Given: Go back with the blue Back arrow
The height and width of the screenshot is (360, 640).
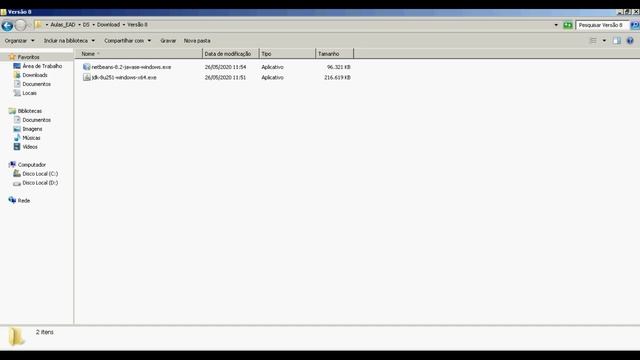Looking at the screenshot, I should pyautogui.click(x=7, y=25).
